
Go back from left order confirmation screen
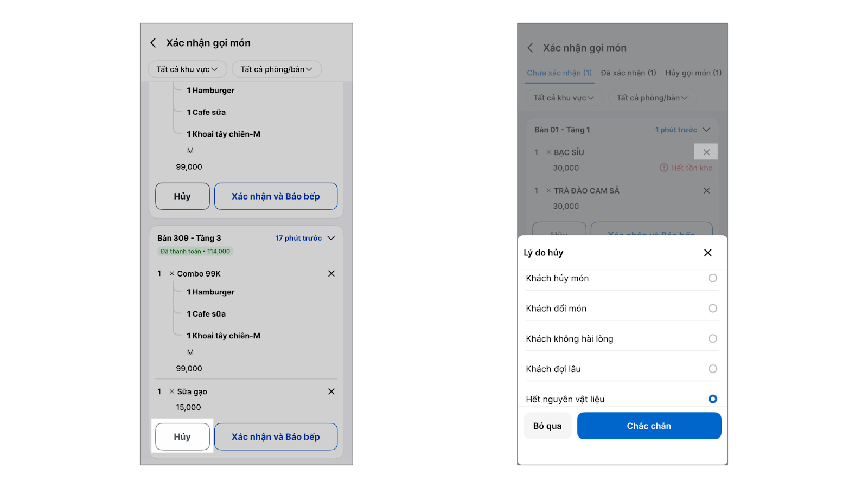coord(153,43)
